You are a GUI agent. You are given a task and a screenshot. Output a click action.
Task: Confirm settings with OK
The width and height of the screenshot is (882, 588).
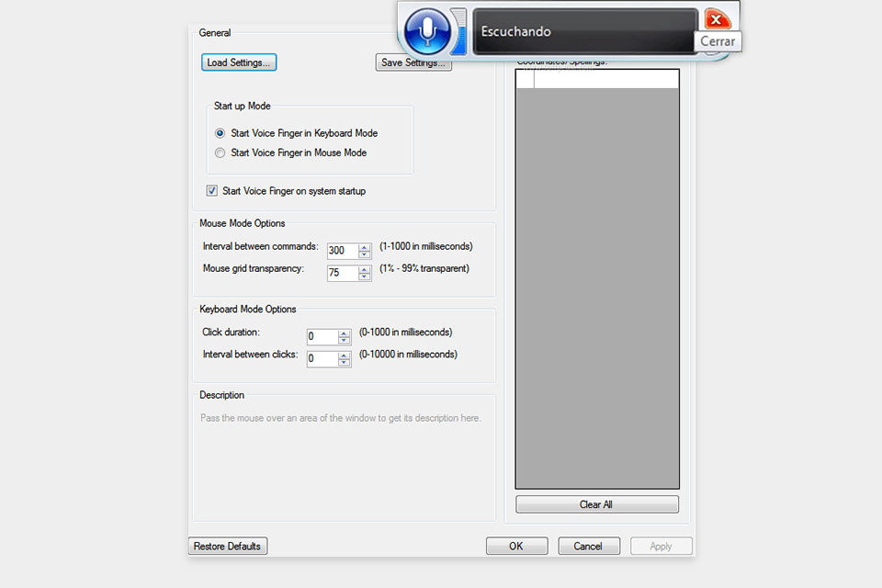click(516, 545)
